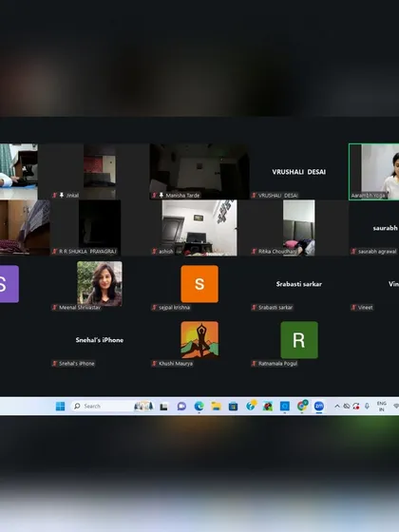Select the Snehal's iPhone participant tile
The image size is (399, 532).
coord(100,340)
